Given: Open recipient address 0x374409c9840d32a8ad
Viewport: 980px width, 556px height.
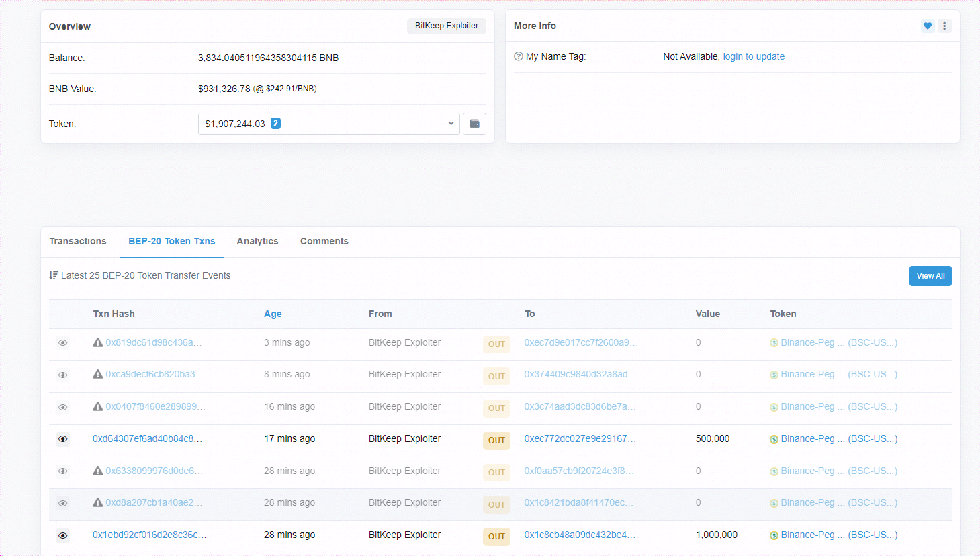Looking at the screenshot, I should (x=580, y=374).
